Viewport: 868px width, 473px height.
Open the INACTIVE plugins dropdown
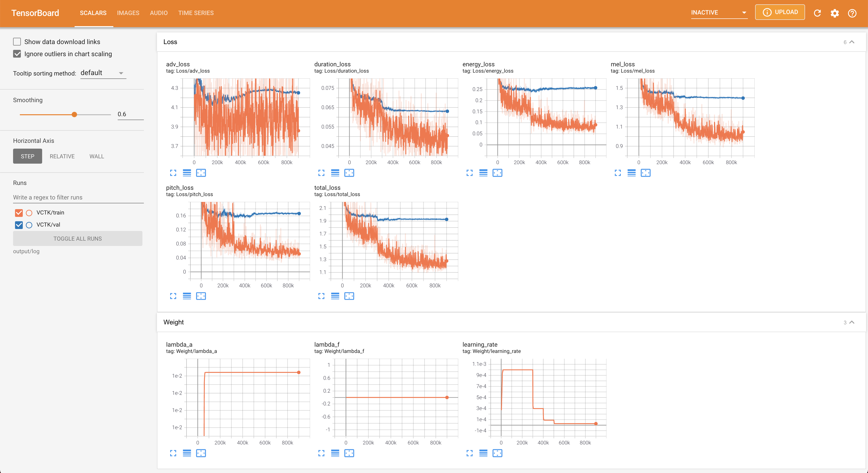[x=719, y=13]
